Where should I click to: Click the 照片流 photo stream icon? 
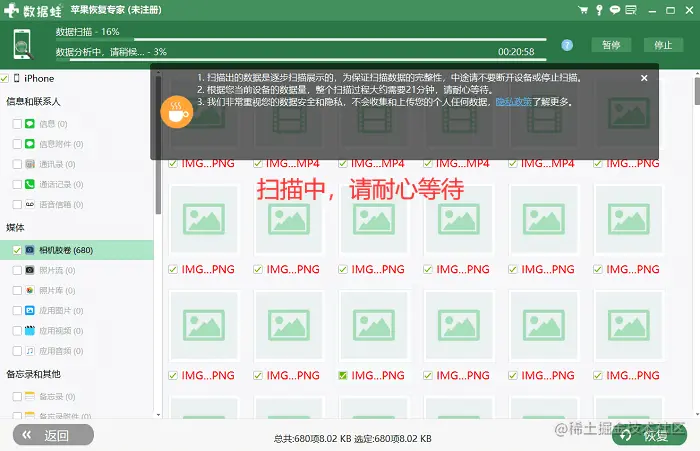click(30, 270)
